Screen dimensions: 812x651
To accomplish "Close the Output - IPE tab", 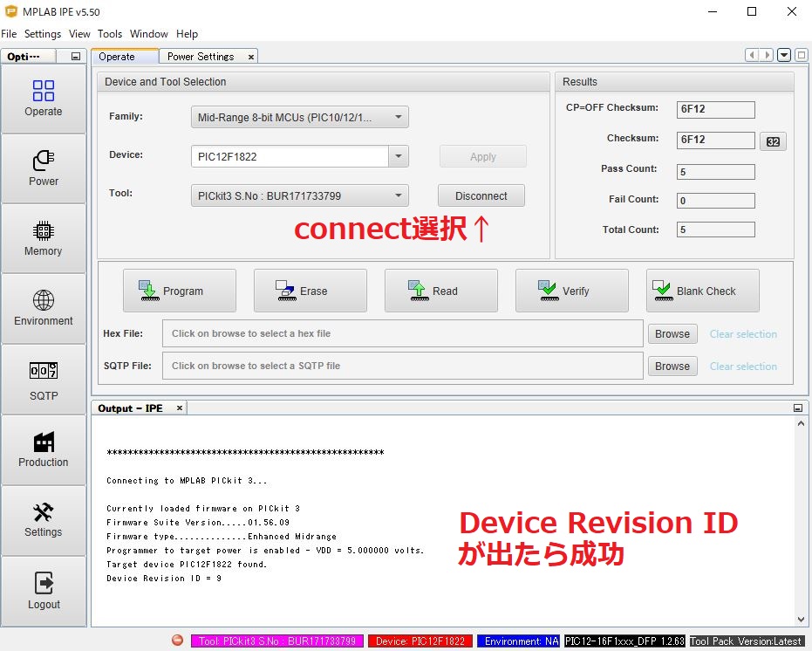I will pos(179,408).
